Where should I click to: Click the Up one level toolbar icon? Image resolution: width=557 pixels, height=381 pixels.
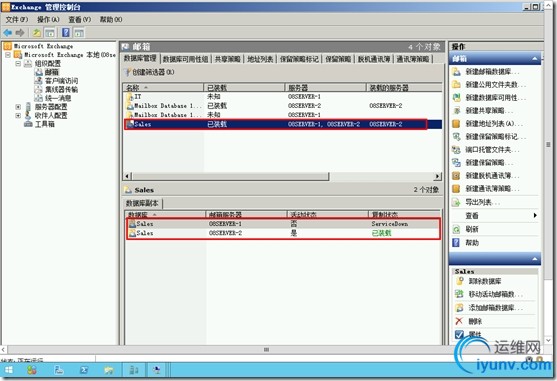(x=37, y=33)
